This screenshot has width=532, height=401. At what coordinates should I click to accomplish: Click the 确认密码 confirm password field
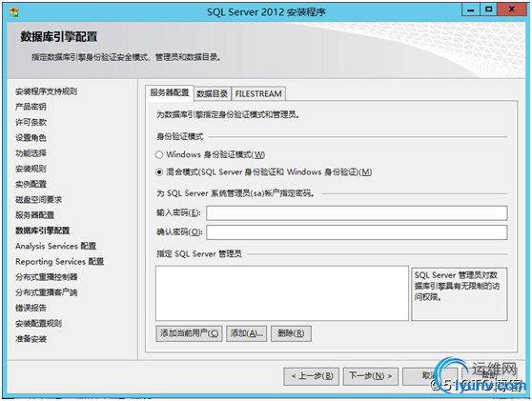coord(357,232)
